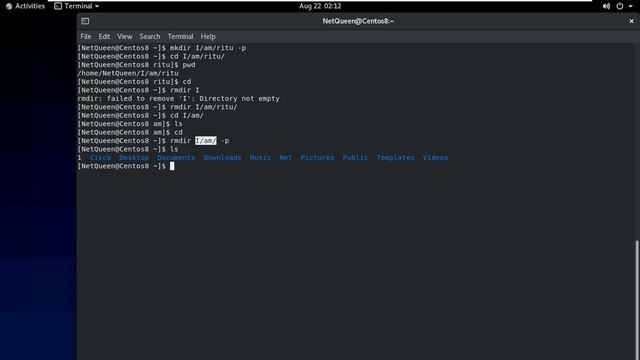Click the new terminal tab icon in titlebar
Image resolution: width=640 pixels, height=360 pixels.
tap(85, 21)
